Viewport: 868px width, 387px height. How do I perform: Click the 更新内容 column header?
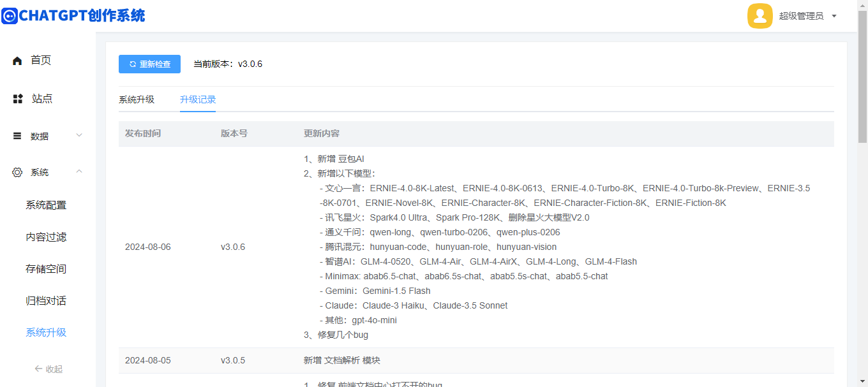(x=322, y=134)
